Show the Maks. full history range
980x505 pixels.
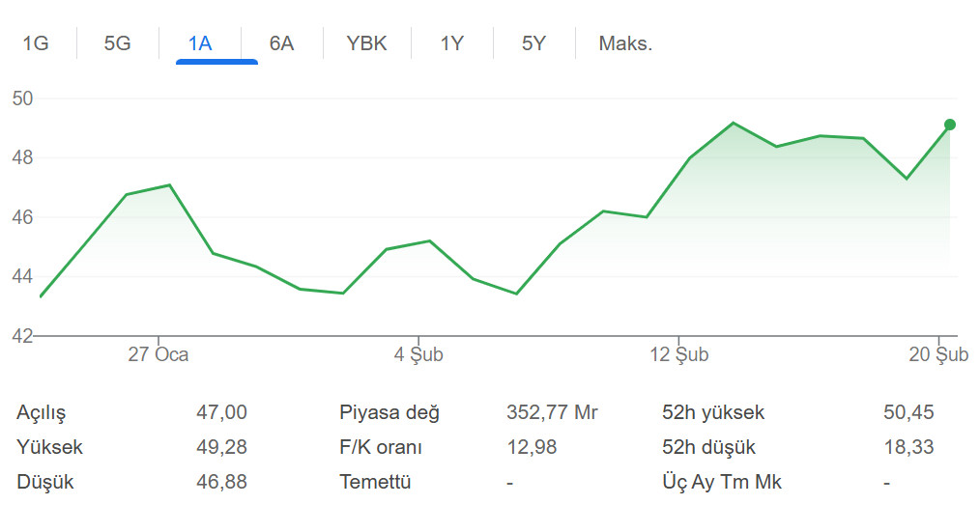625,43
